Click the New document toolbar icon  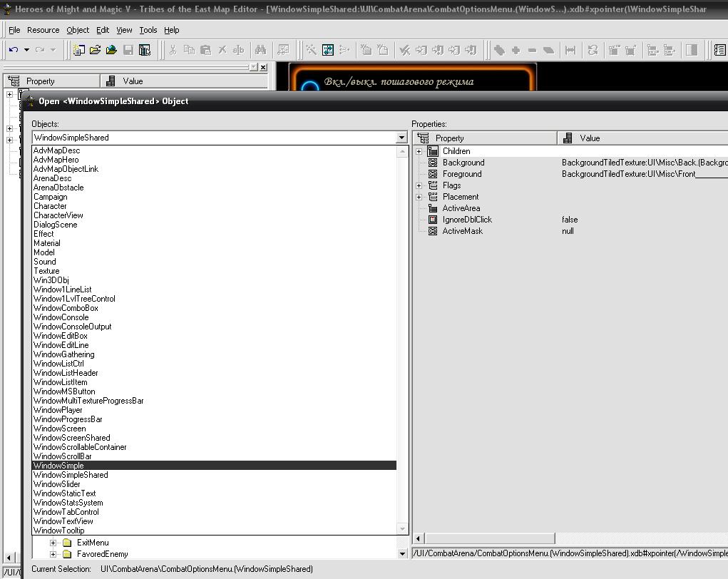tap(79, 50)
